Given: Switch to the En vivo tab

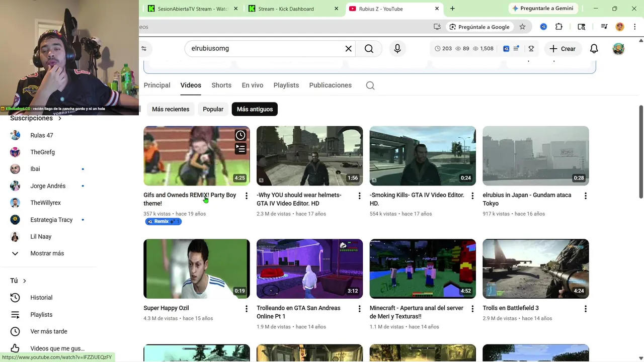Looking at the screenshot, I should (253, 85).
